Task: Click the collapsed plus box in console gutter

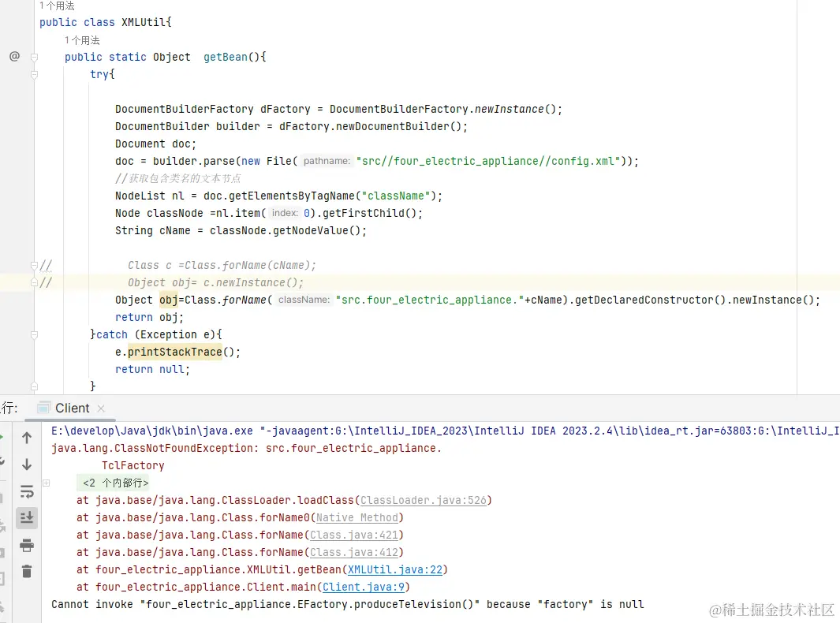Action: point(47,483)
